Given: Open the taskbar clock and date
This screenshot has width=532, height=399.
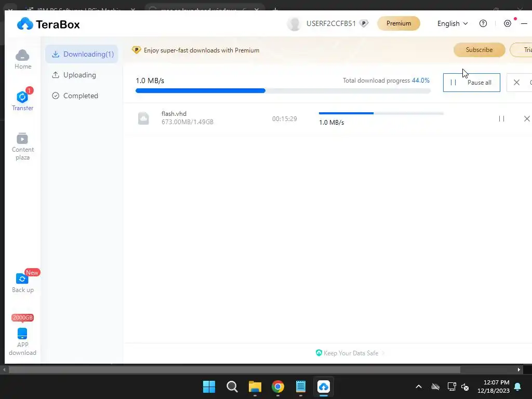Looking at the screenshot, I should (494, 387).
